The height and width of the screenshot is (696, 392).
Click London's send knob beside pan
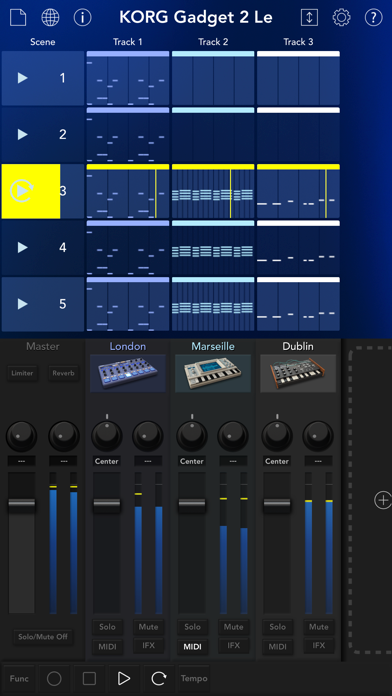148,437
